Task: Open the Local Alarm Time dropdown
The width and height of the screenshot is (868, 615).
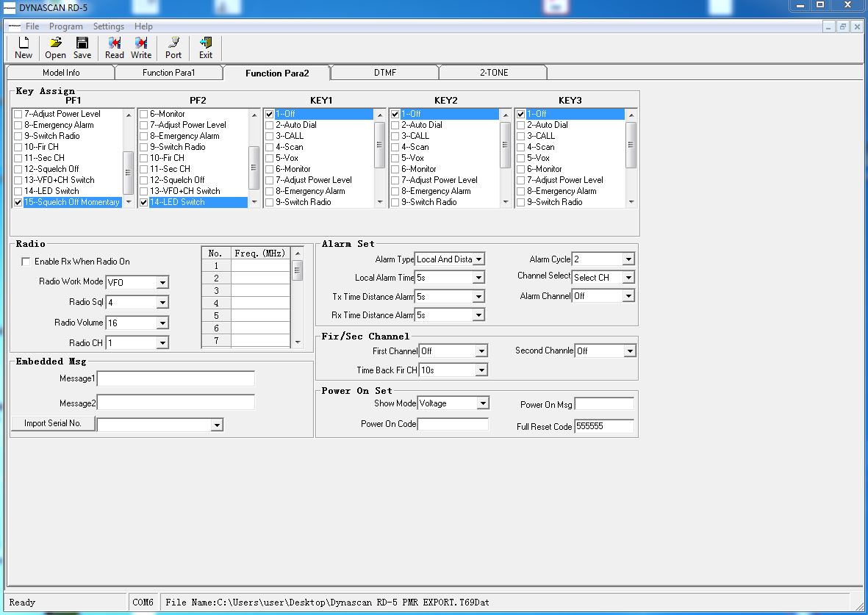Action: (x=479, y=277)
